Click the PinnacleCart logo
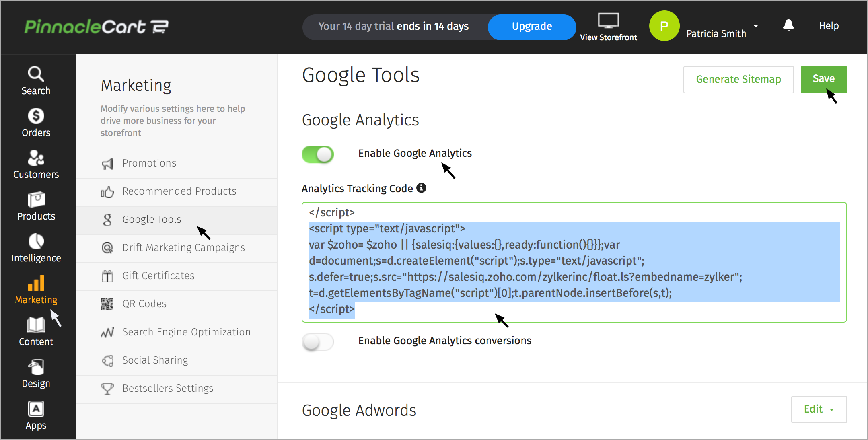 tap(97, 27)
